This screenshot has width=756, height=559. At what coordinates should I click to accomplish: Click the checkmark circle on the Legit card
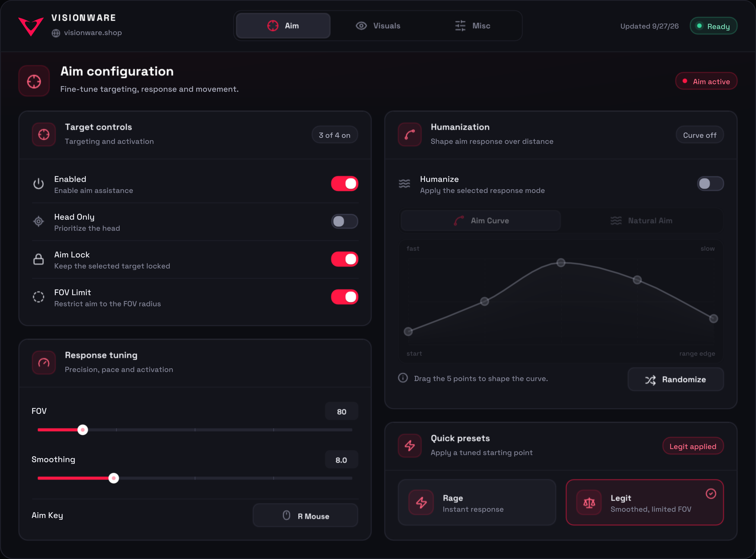pyautogui.click(x=711, y=494)
